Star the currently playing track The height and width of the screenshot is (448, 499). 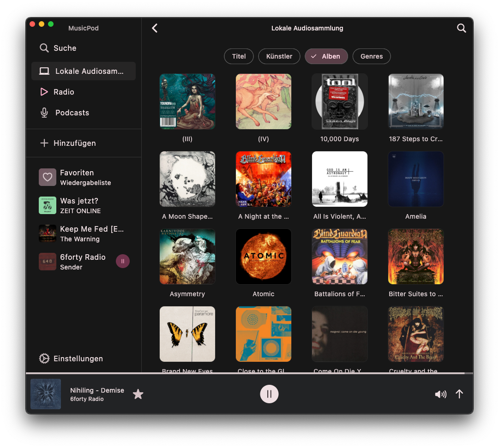[138, 394]
